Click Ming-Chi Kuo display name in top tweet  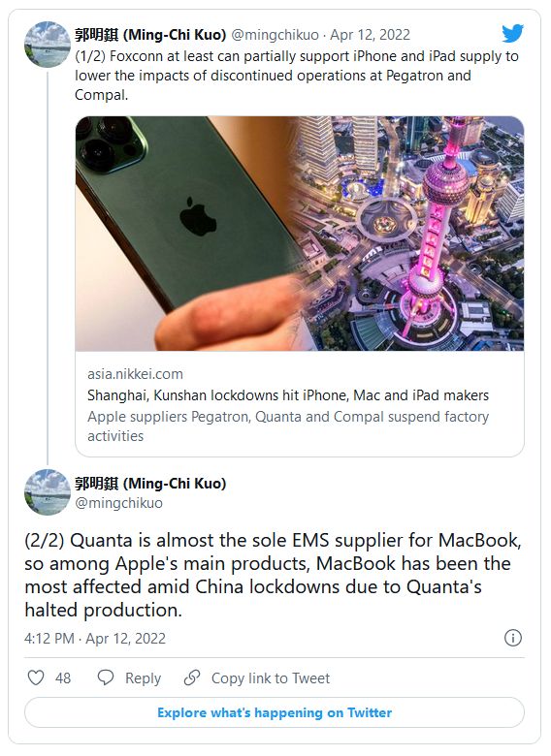pyautogui.click(x=150, y=35)
